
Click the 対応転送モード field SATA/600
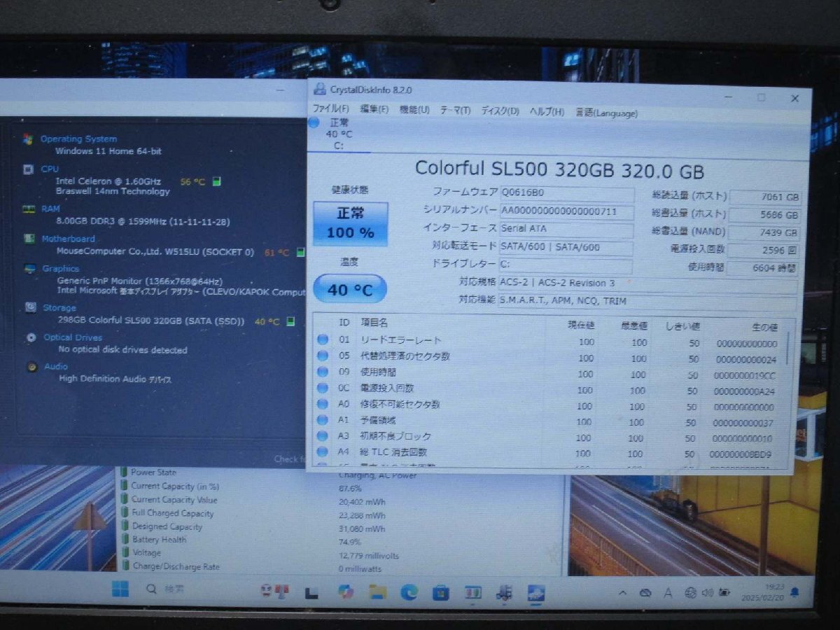pos(566,247)
